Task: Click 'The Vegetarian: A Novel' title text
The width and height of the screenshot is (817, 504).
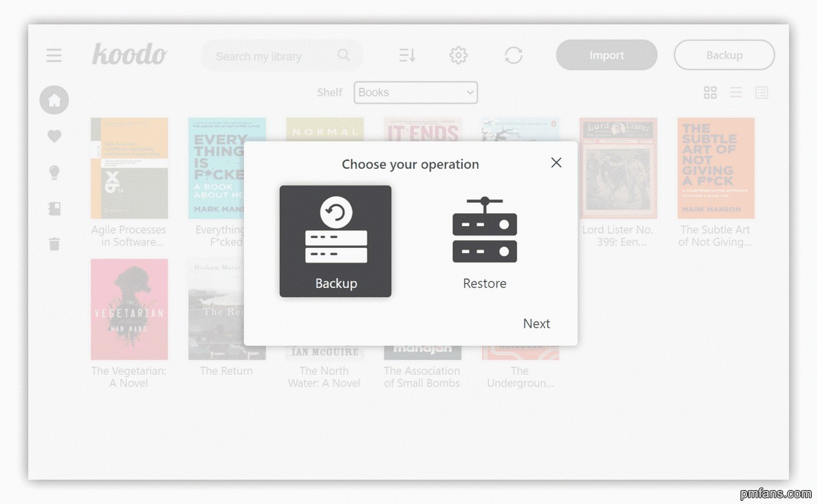Action: (x=129, y=377)
